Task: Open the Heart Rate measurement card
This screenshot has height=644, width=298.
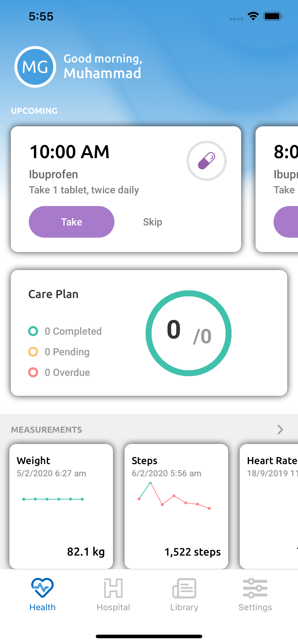Action: coord(269,506)
